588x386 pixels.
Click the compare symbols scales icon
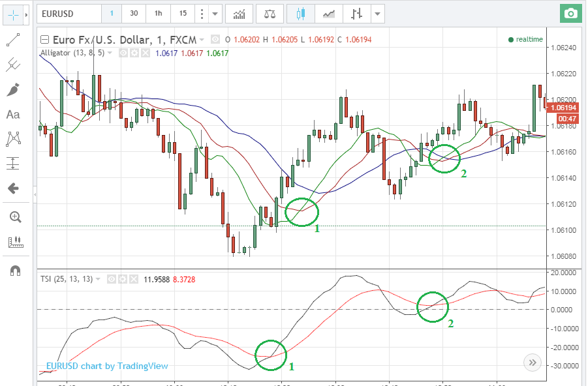tap(270, 13)
